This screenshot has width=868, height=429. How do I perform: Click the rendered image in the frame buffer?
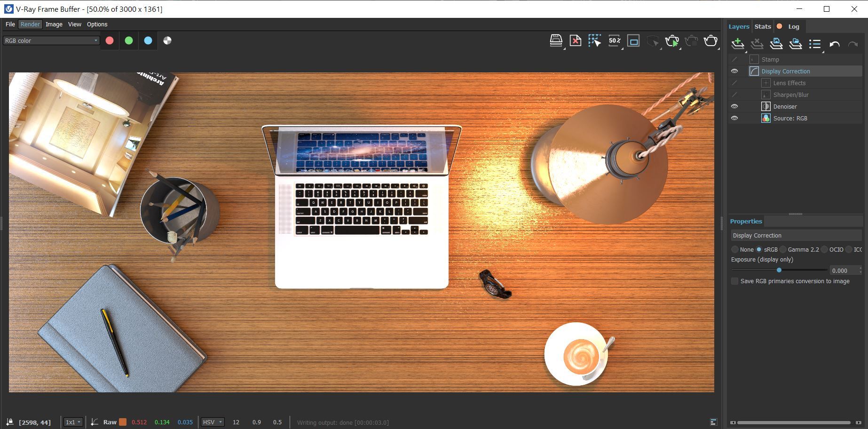click(x=361, y=232)
